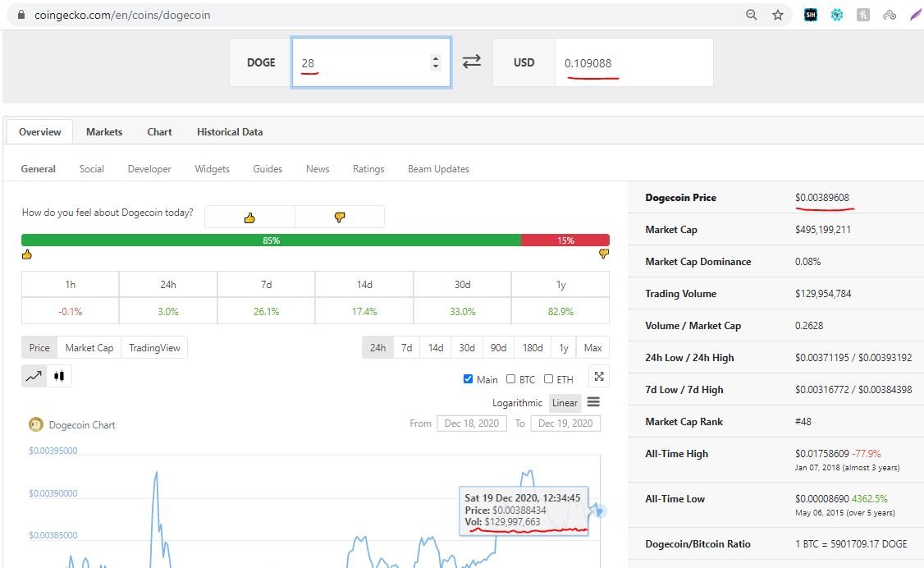Switch to the candlestick chart icon
The height and width of the screenshot is (568, 924).
click(x=58, y=377)
